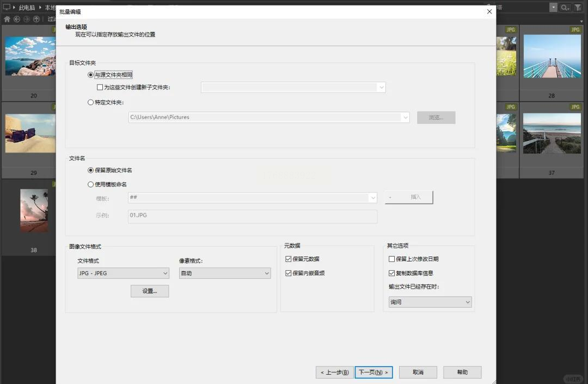The height and width of the screenshot is (384, 588).
Task: Enable 保留上次修改日期 checkbox
Action: pyautogui.click(x=392, y=259)
